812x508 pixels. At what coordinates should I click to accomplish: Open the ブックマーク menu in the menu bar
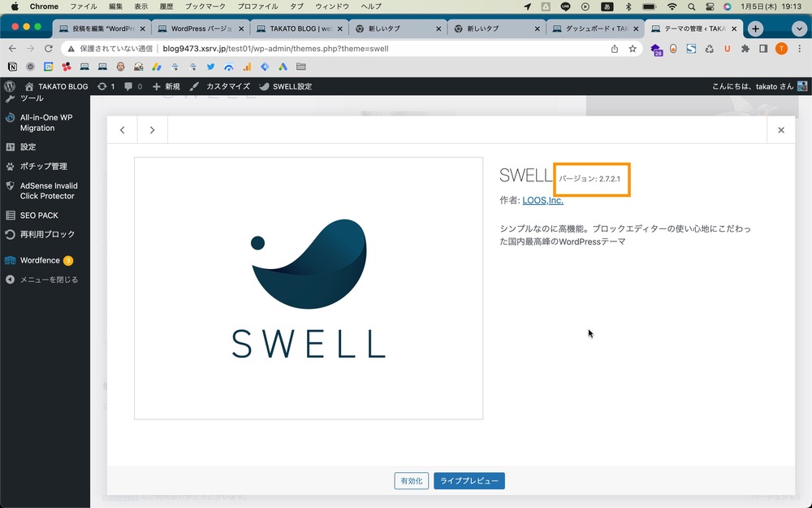pyautogui.click(x=205, y=7)
